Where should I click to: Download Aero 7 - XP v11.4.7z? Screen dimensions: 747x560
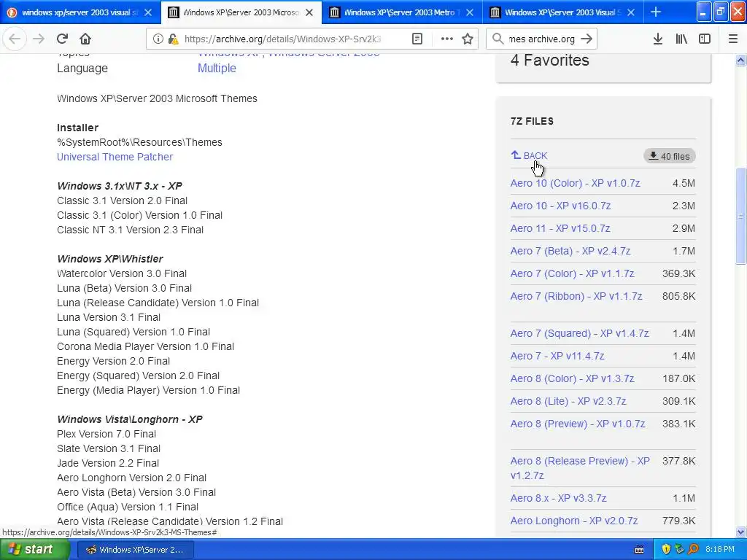(x=557, y=356)
